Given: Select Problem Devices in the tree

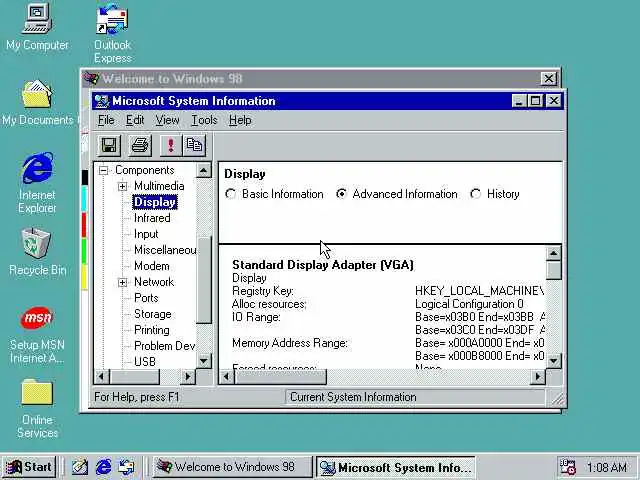Looking at the screenshot, I should 164,346.
